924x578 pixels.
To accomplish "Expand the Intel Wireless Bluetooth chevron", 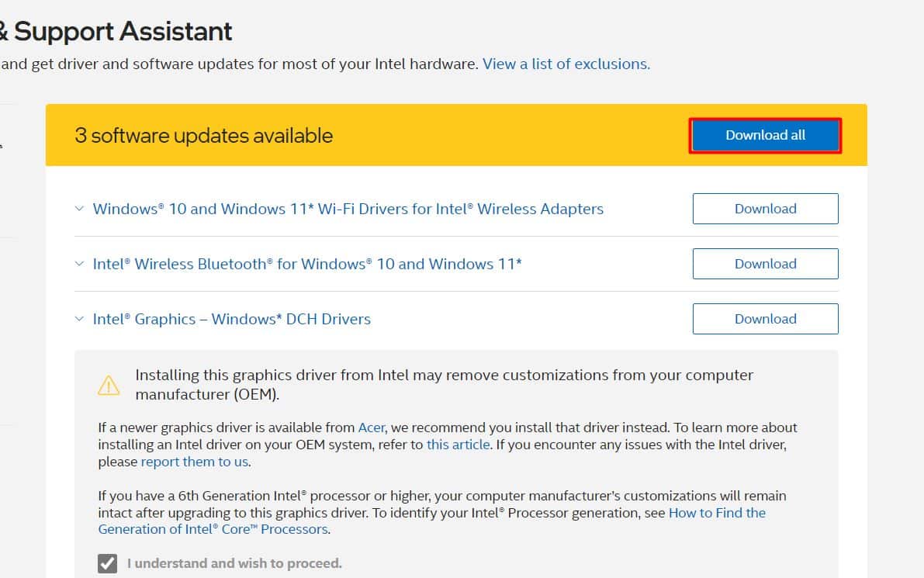I will (79, 264).
